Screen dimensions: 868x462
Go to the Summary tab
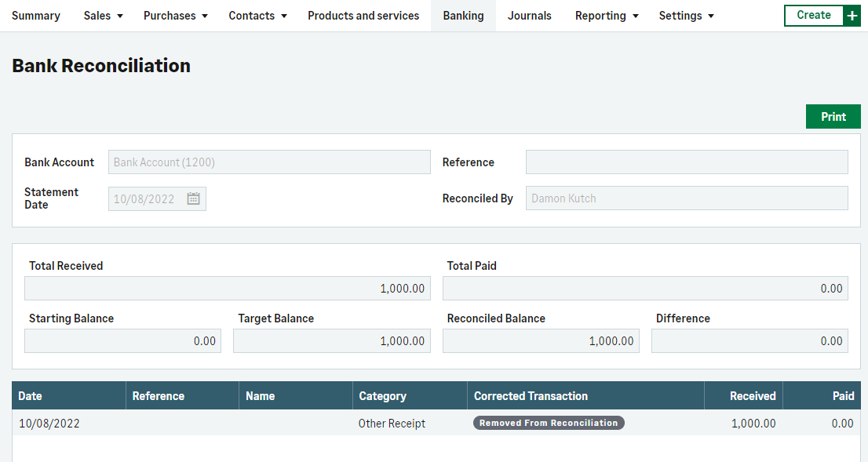(36, 16)
